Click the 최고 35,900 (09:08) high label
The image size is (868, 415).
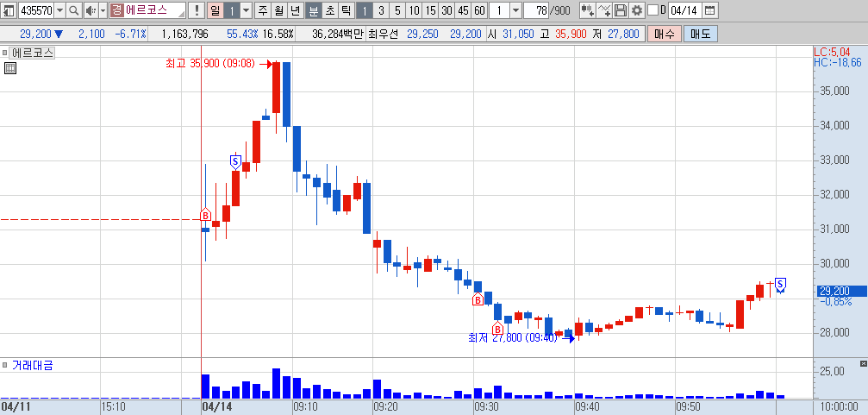[211, 64]
